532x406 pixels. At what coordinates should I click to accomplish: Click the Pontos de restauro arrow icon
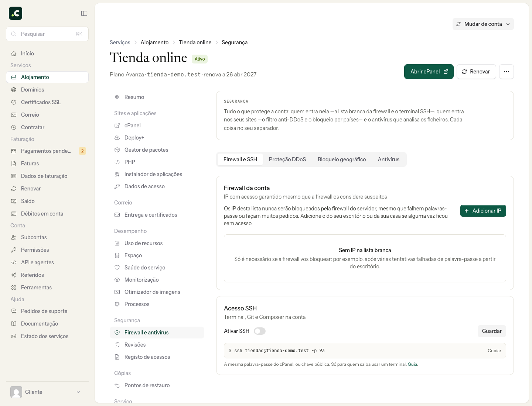point(117,385)
